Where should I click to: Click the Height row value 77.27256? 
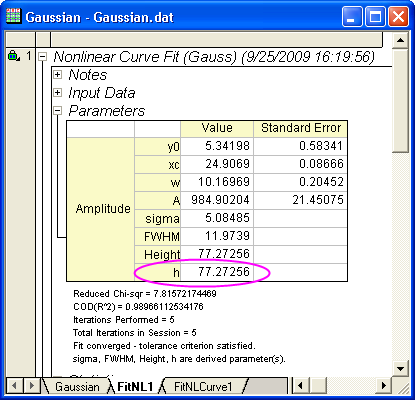(x=217, y=254)
